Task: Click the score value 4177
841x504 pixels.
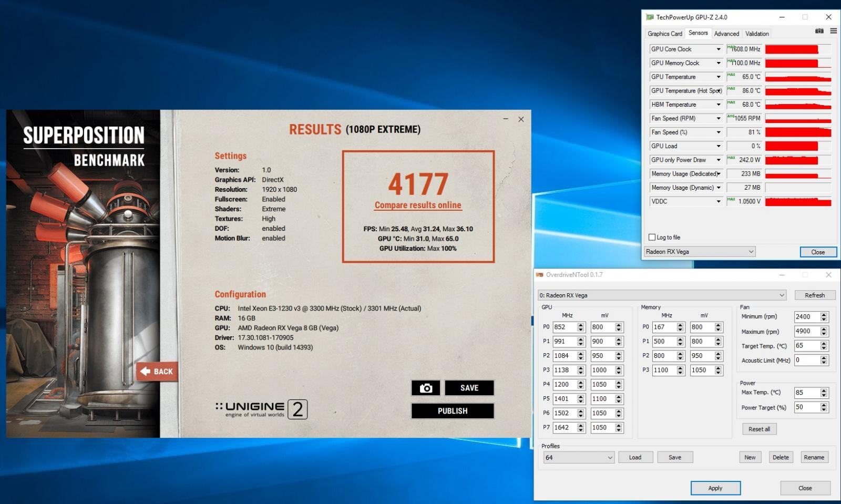Action: (x=418, y=184)
